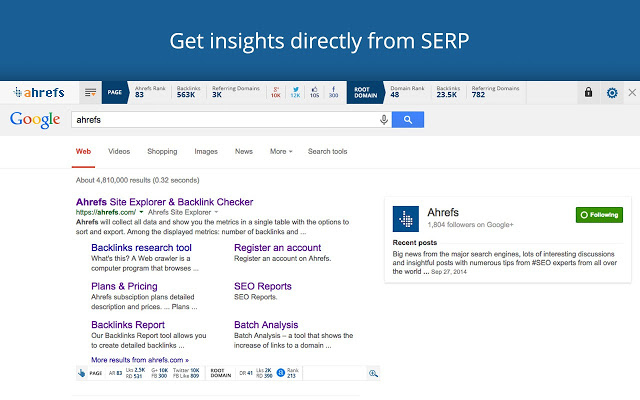This screenshot has height=400, width=640.
Task: Open ahrefs toolbar settings gear
Action: tap(612, 93)
